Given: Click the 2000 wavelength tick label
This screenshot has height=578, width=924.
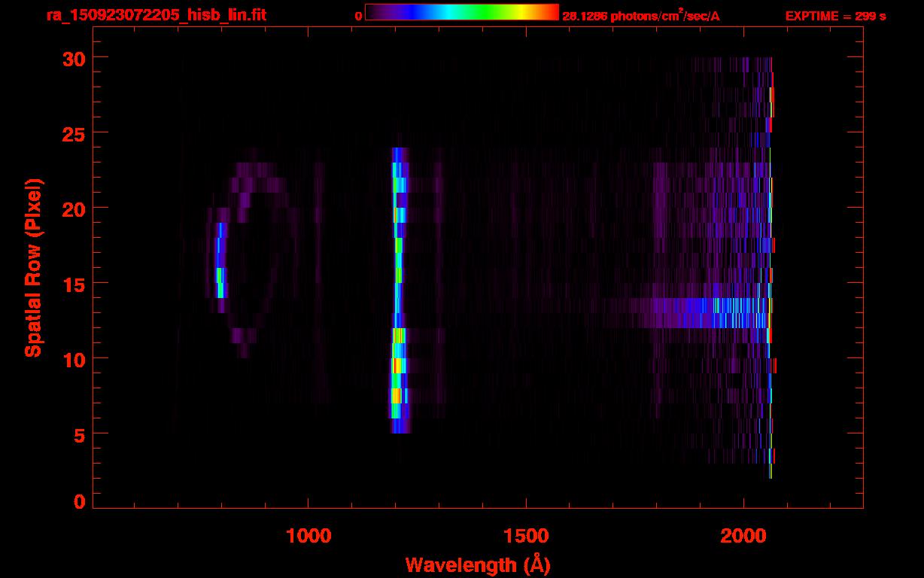Looking at the screenshot, I should pos(743,535).
